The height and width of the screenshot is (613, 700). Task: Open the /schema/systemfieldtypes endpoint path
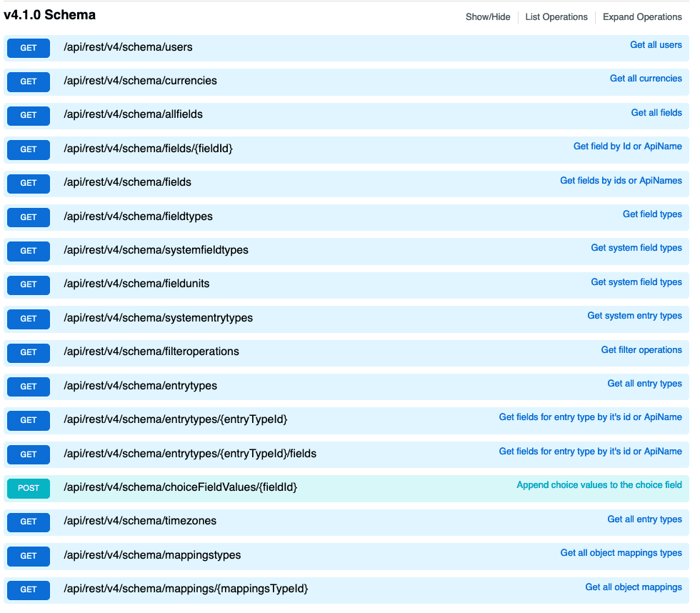(156, 250)
